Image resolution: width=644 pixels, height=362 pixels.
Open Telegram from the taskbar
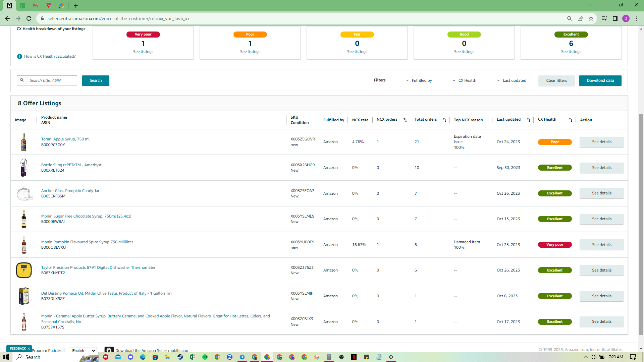coord(242,357)
